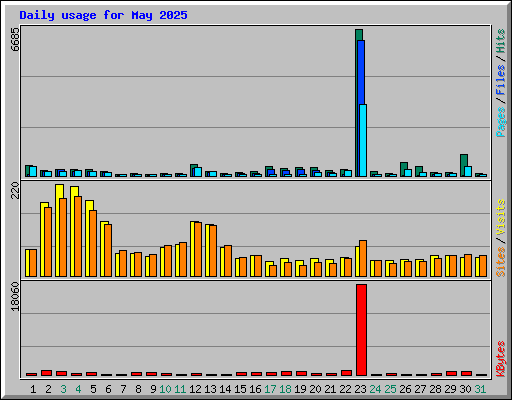Click the 6685 hits axis value
Screen dimensions: 512x400
point(15,39)
